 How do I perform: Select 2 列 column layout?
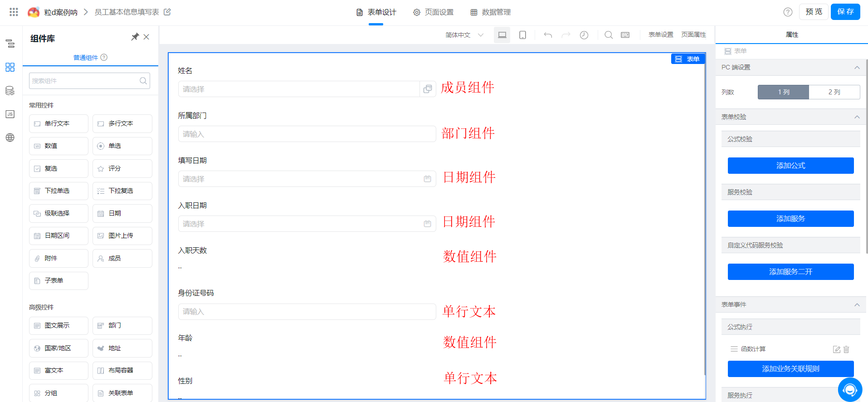tap(834, 92)
